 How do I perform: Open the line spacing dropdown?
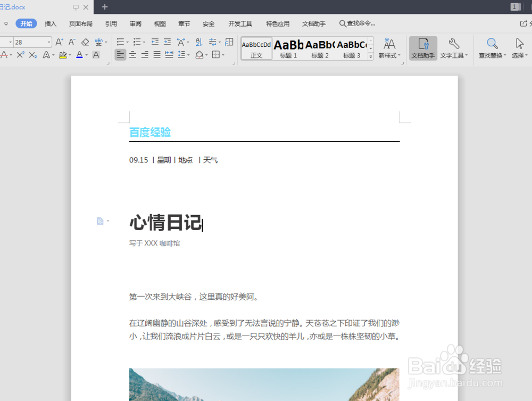[187, 55]
